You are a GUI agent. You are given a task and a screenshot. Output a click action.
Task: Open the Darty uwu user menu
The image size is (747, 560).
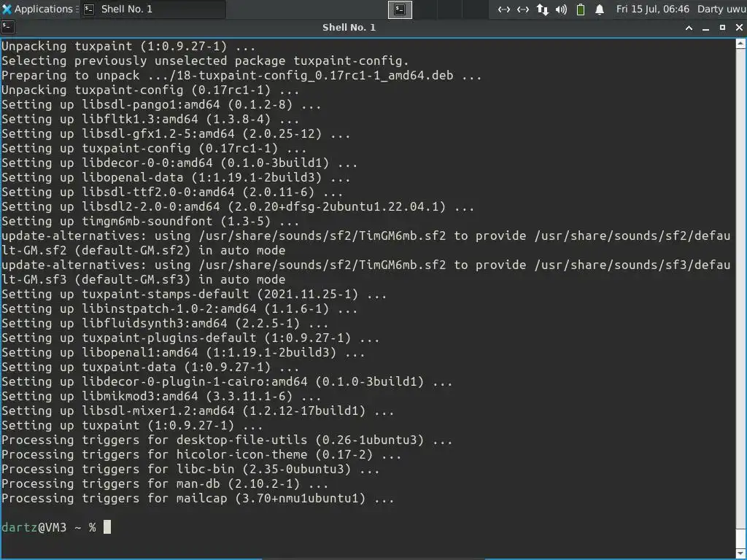721,9
